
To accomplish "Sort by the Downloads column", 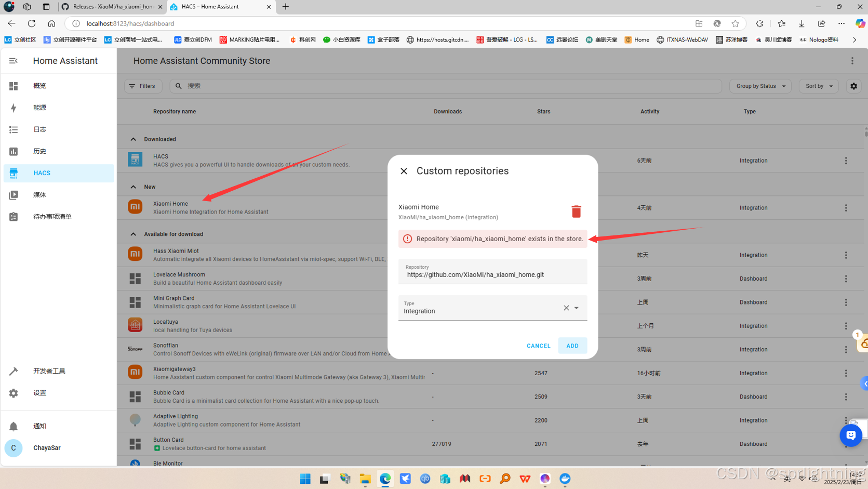I will point(448,112).
